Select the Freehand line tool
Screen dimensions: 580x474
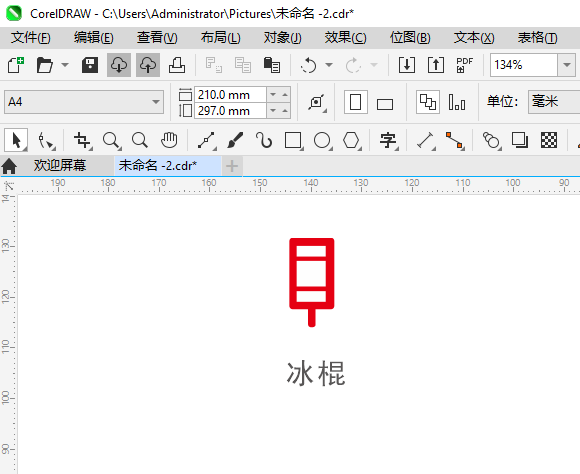[207, 141]
